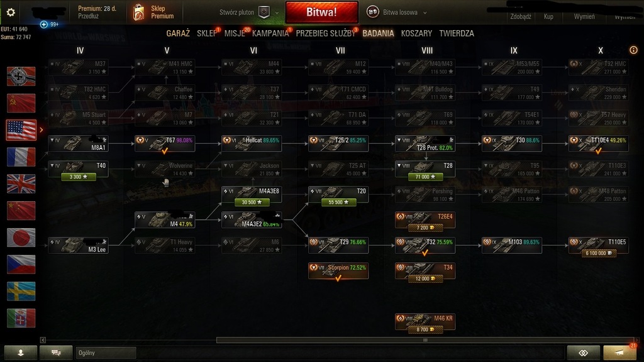Pick the Swedish nation flag
Screen dimensions: 644x362
point(21,292)
